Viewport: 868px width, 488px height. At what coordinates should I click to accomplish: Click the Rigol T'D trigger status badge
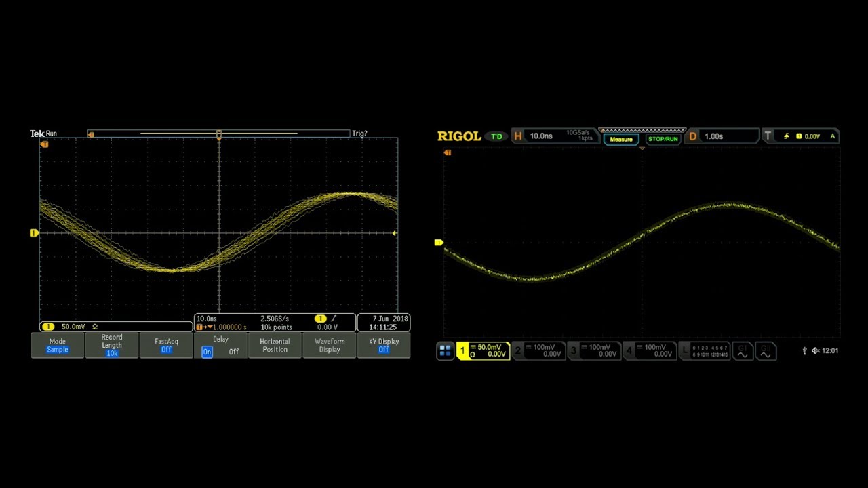[497, 136]
